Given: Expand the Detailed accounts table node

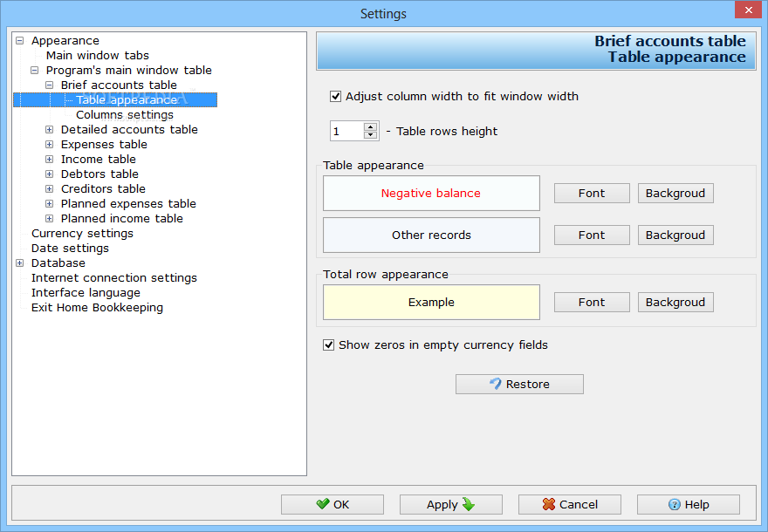Looking at the screenshot, I should click(x=49, y=129).
